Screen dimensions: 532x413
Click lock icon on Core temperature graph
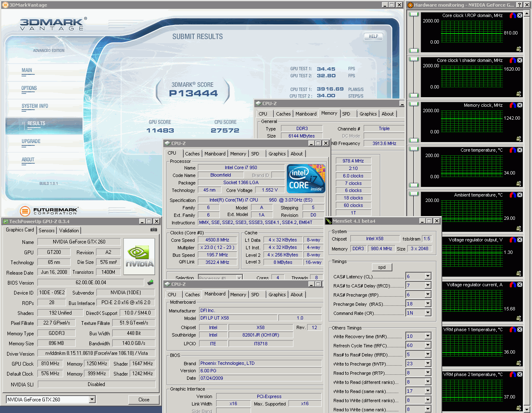click(x=519, y=184)
